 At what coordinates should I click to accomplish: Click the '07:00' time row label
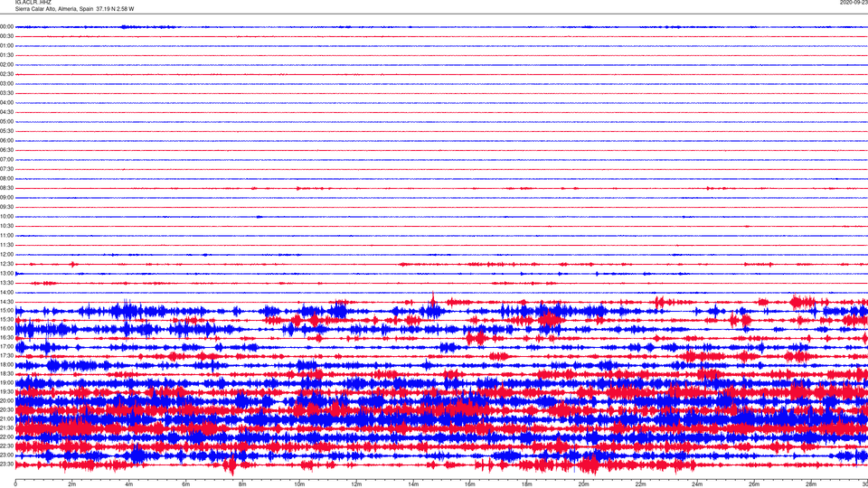click(6, 160)
